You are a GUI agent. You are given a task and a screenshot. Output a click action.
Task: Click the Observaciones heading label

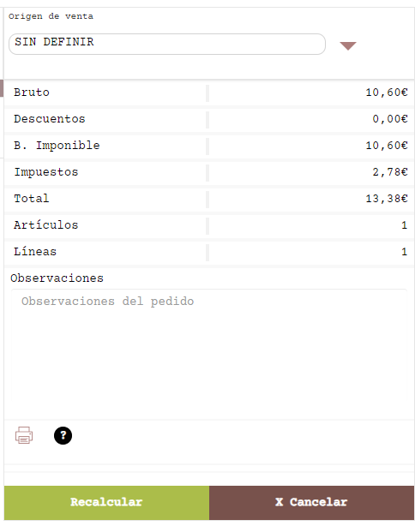point(57,278)
